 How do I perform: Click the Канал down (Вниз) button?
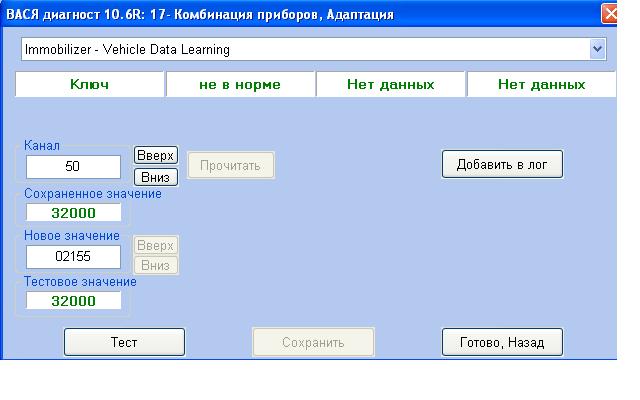(156, 177)
